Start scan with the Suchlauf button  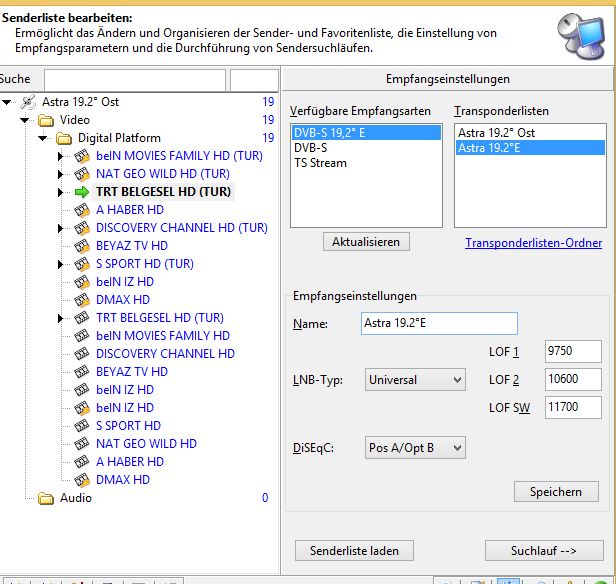[x=544, y=551]
